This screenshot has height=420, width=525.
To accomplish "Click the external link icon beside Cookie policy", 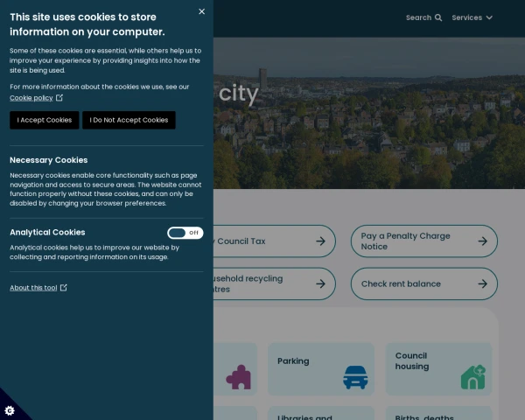I will click(x=59, y=98).
